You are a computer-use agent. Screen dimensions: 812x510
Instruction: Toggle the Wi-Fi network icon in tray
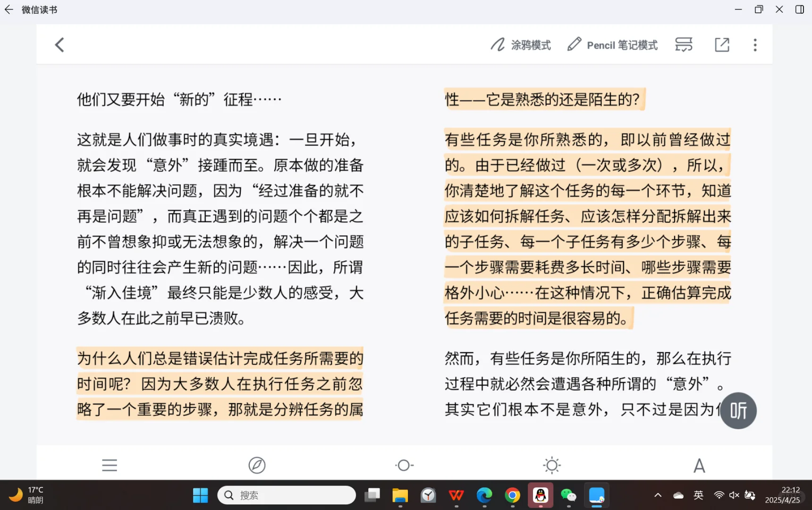(718, 495)
